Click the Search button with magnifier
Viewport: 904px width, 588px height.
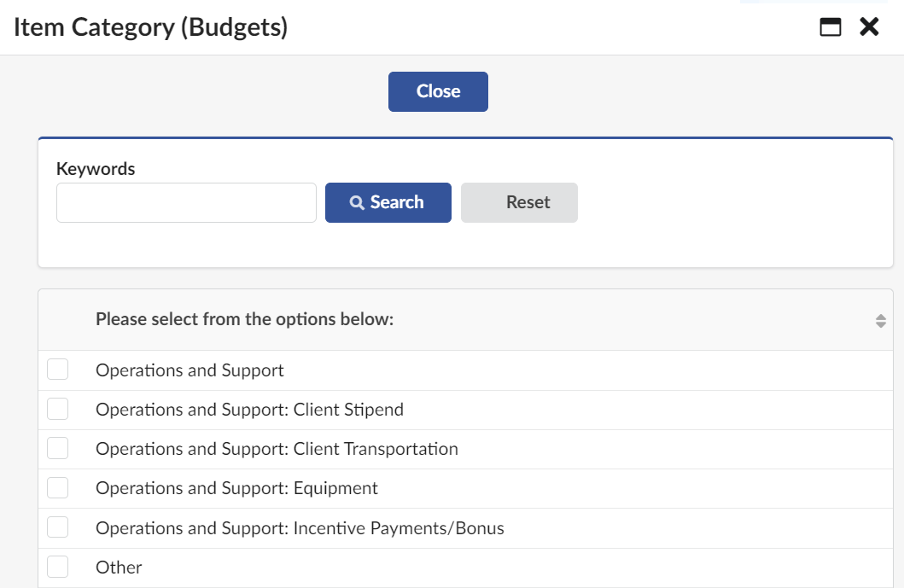click(388, 202)
